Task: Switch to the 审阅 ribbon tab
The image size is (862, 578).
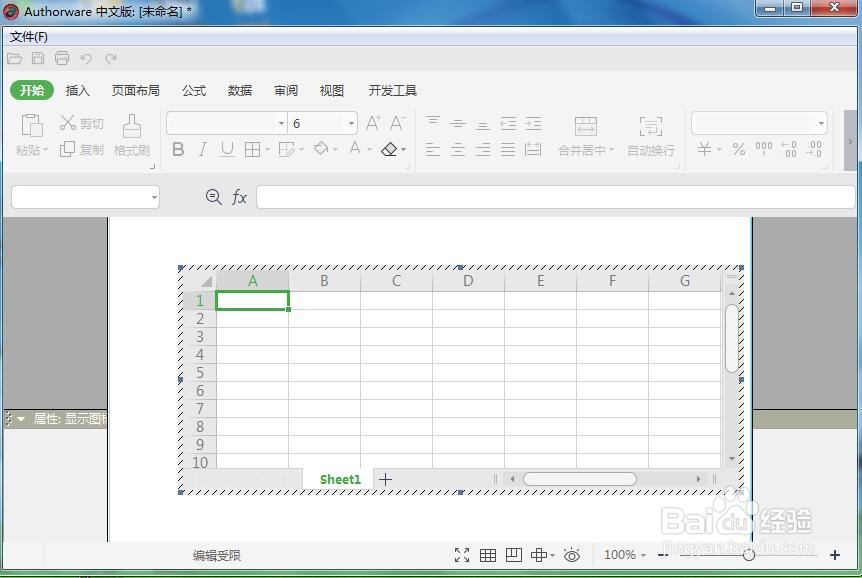Action: point(286,90)
